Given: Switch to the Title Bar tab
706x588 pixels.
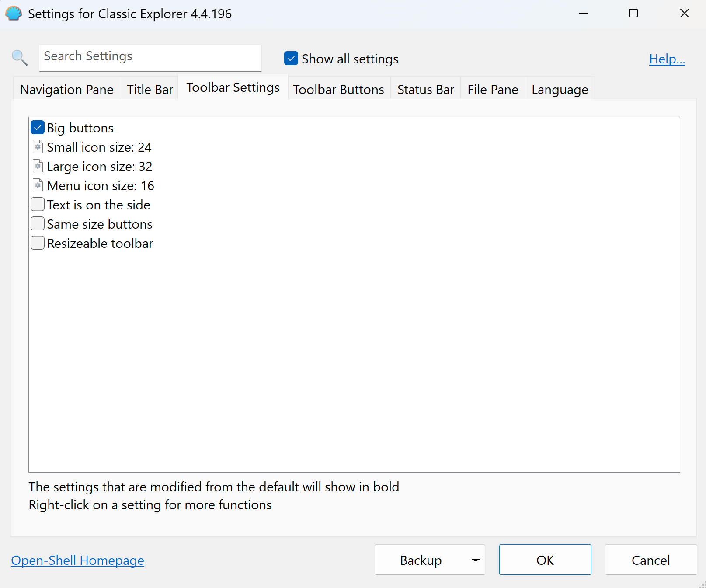Looking at the screenshot, I should (x=150, y=89).
